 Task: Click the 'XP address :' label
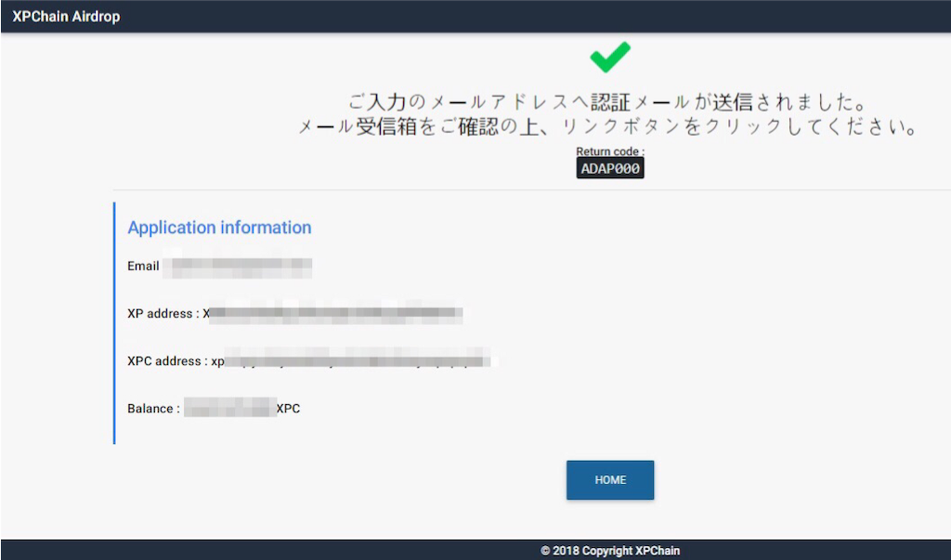tap(163, 314)
